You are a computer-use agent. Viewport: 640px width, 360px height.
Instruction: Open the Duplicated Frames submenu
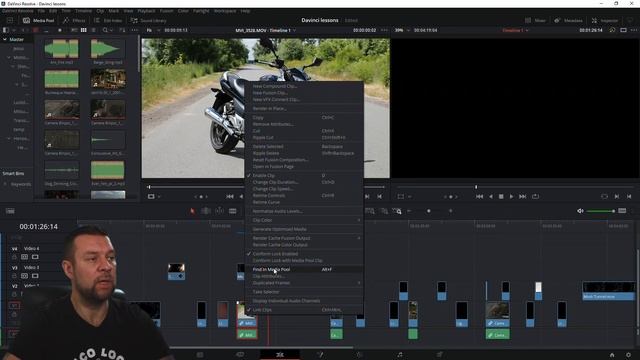click(x=304, y=283)
